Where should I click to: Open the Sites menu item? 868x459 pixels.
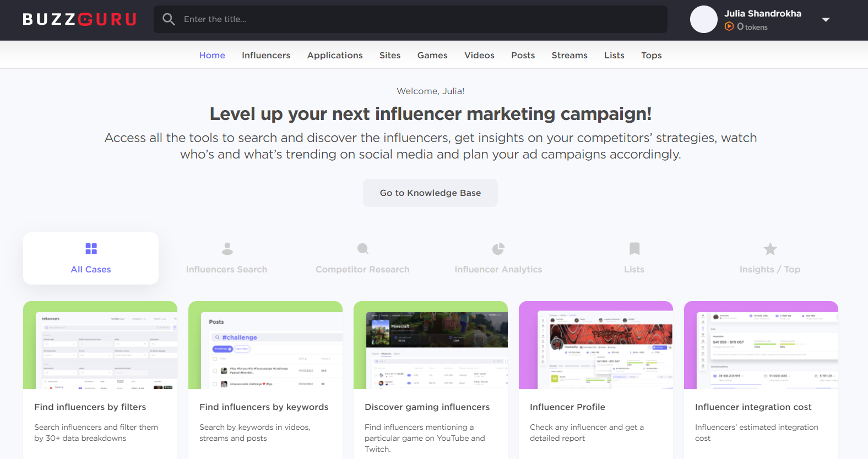click(390, 55)
